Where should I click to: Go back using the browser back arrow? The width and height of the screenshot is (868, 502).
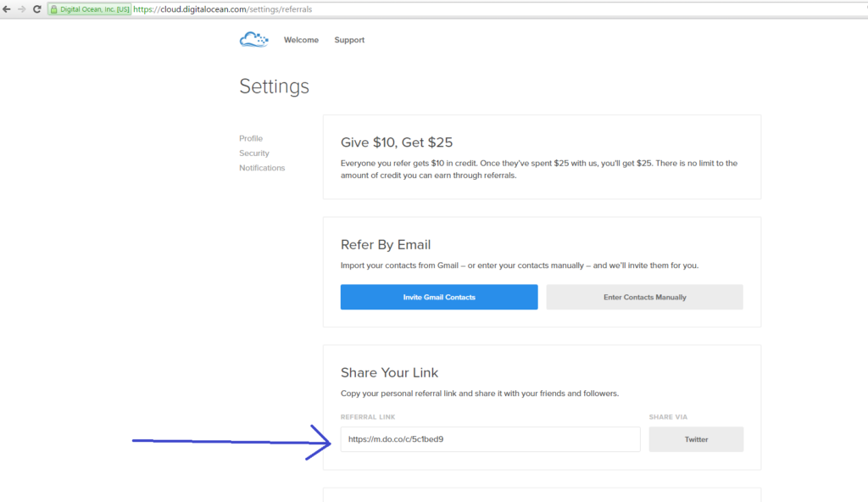click(x=7, y=9)
